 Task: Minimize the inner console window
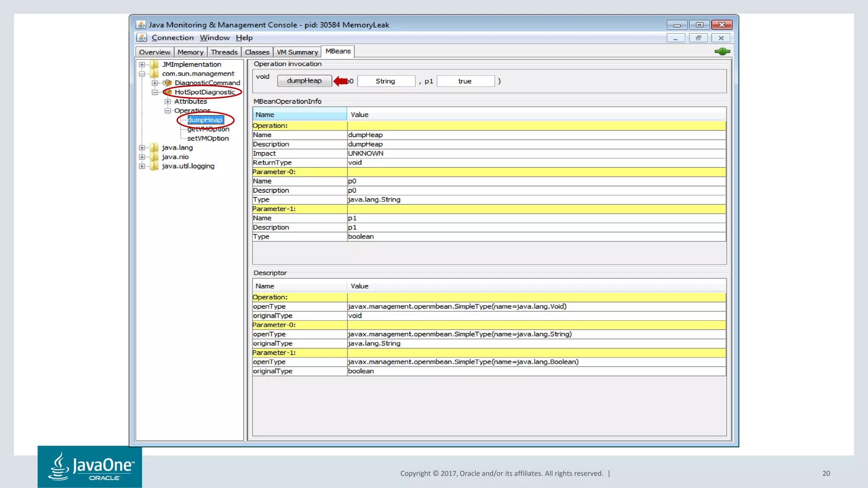(x=676, y=38)
